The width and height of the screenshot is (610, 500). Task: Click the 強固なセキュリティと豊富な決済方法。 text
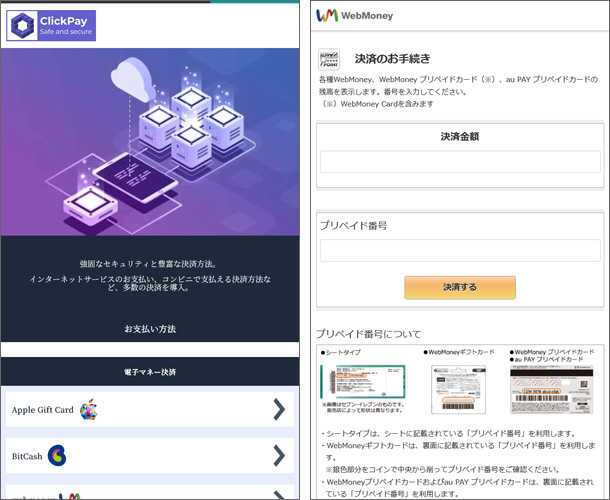150,264
